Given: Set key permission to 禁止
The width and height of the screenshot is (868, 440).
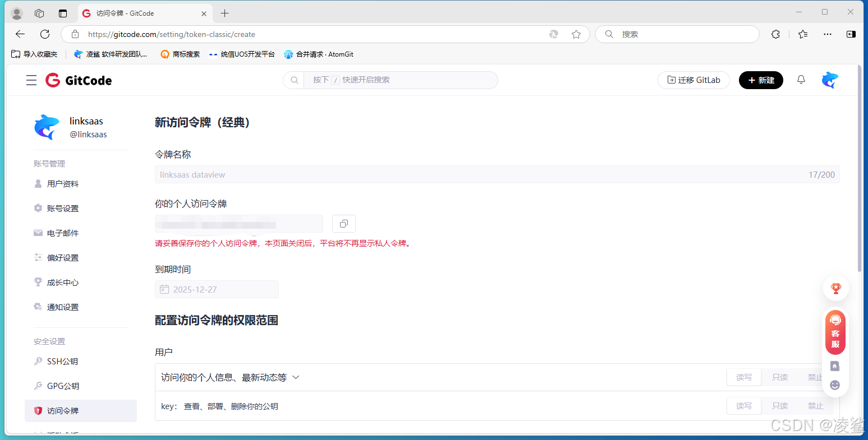Looking at the screenshot, I should [815, 406].
